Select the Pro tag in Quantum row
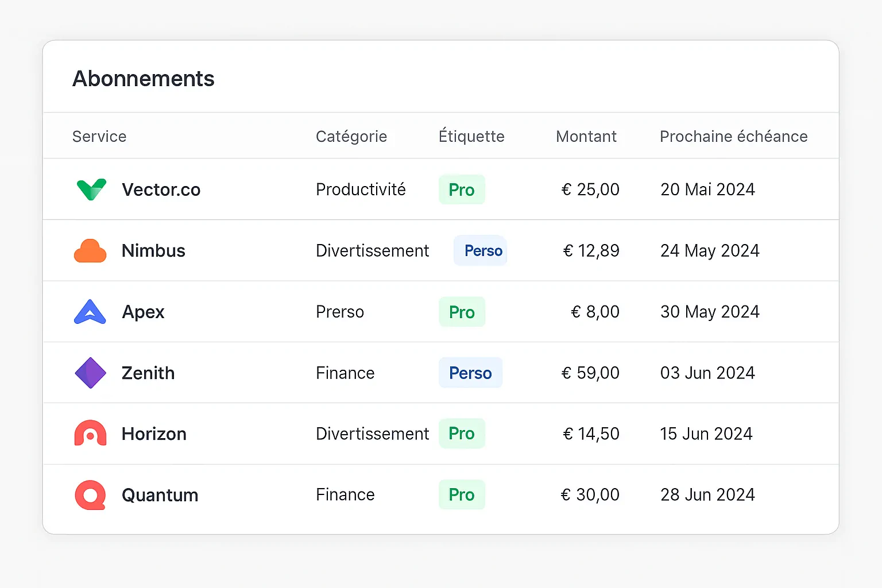The width and height of the screenshot is (882, 588). (462, 494)
